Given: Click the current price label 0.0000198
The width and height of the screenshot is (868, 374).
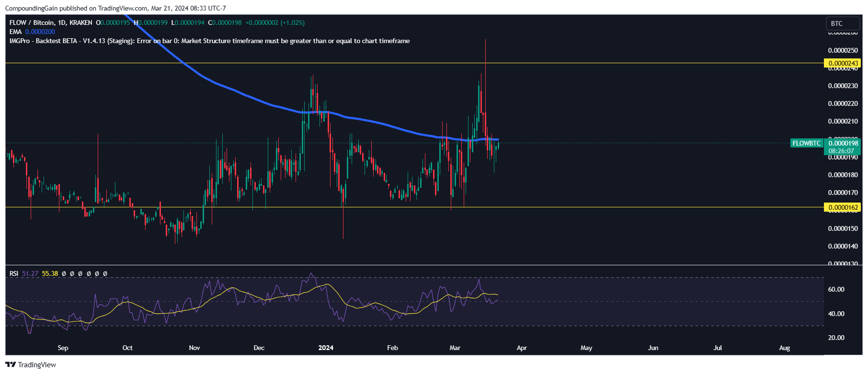Looking at the screenshot, I should click(x=843, y=143).
